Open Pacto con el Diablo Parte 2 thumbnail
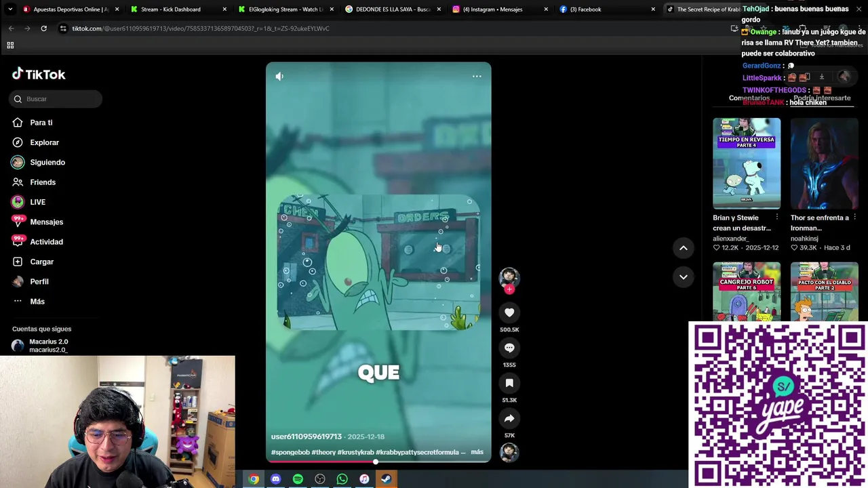 point(824,291)
